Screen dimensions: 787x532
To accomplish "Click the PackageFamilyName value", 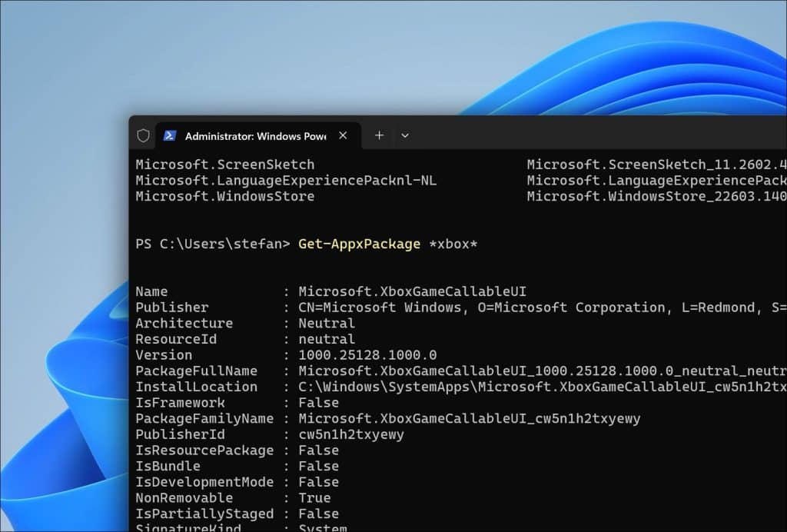I will click(470, 418).
